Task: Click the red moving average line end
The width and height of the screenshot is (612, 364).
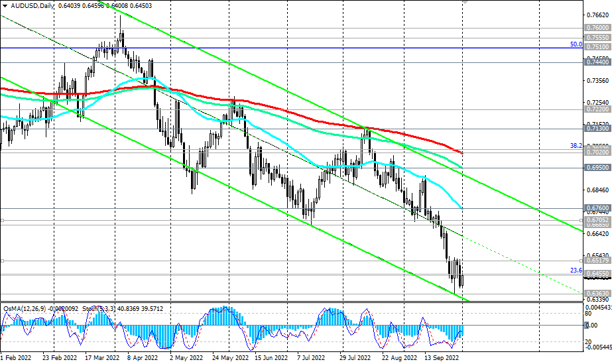Action: tap(462, 153)
